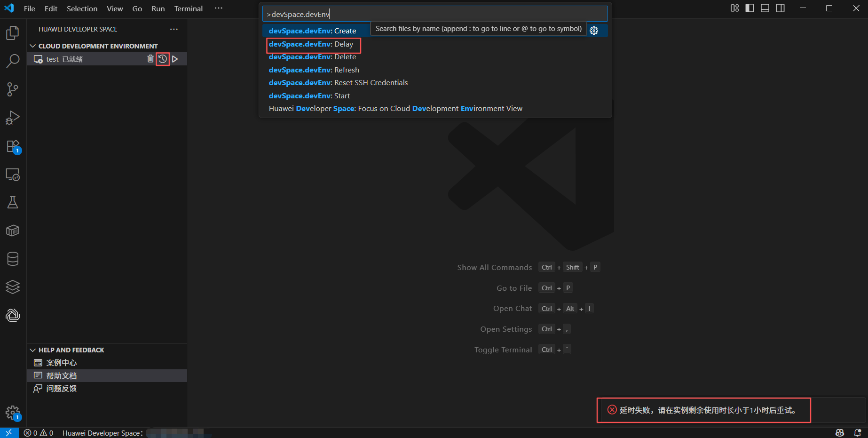Viewport: 868px width, 438px height.
Task: Toggle the bottom panel
Action: (765, 8)
